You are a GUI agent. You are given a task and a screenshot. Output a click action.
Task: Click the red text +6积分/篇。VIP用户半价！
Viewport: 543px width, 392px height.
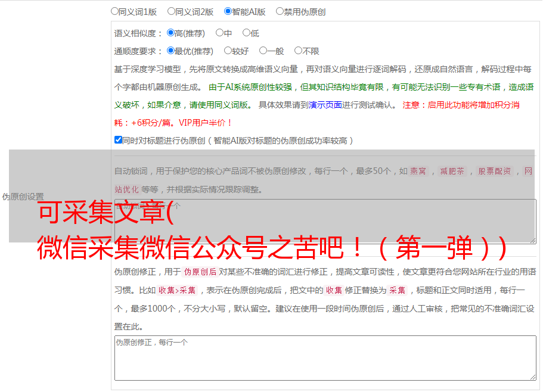pos(180,123)
